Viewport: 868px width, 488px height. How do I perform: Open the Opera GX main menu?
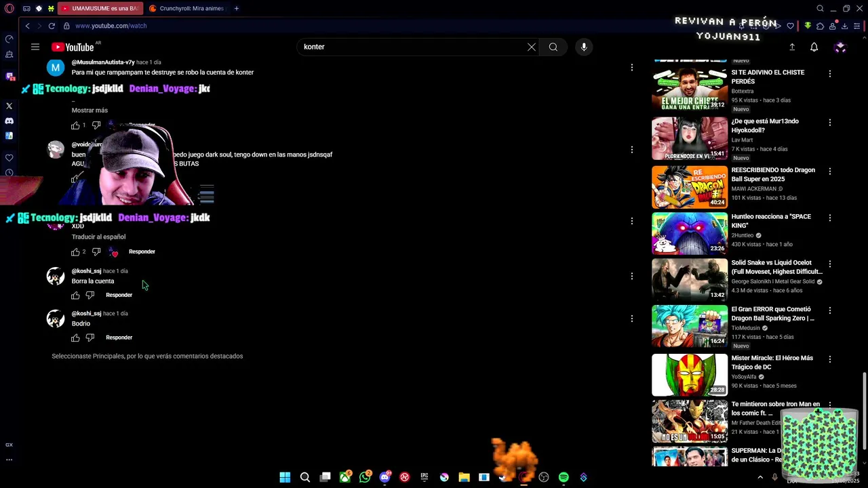[x=9, y=9]
